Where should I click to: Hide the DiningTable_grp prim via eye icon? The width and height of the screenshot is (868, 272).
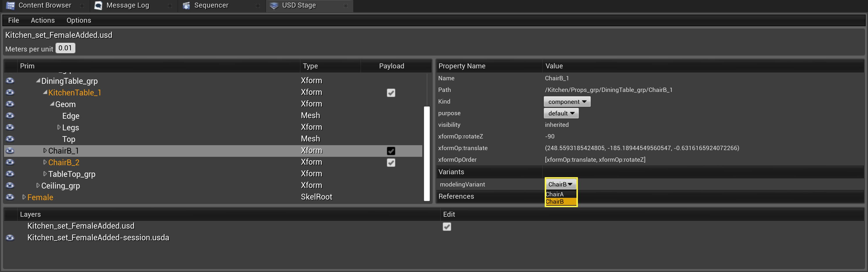click(10, 81)
